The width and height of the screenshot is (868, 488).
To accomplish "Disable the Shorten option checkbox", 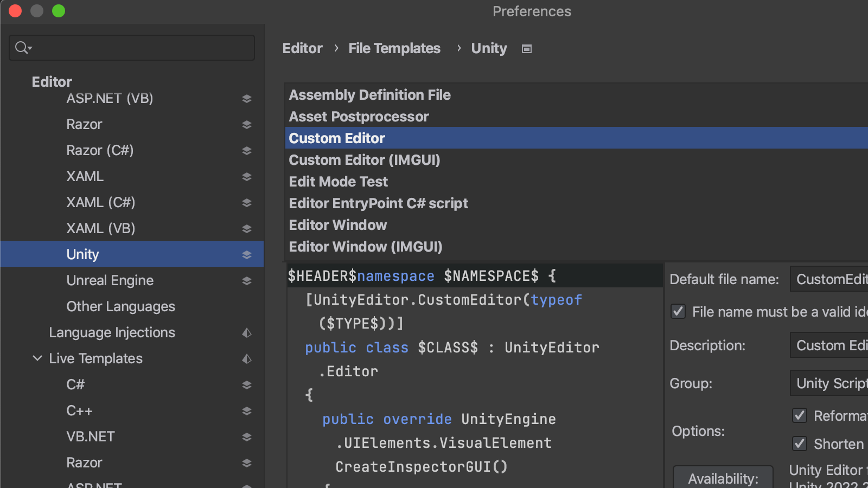I will [x=800, y=444].
